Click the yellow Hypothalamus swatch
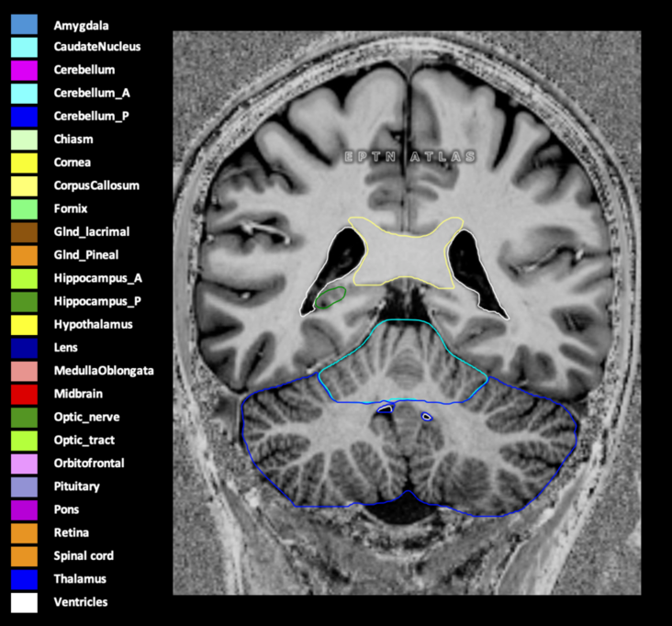 click(x=24, y=325)
